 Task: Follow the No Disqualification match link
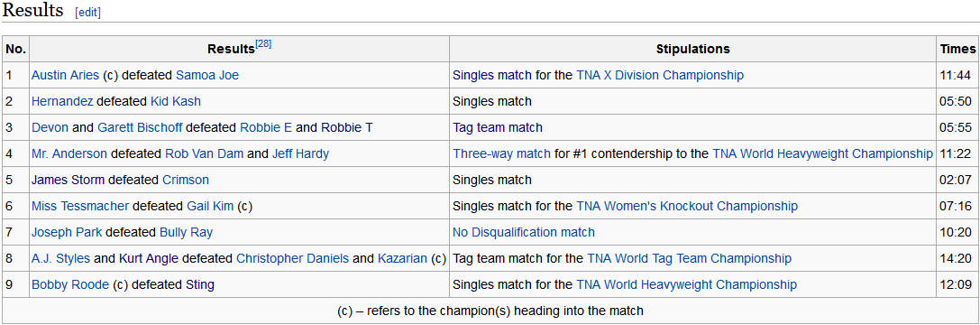pos(524,232)
